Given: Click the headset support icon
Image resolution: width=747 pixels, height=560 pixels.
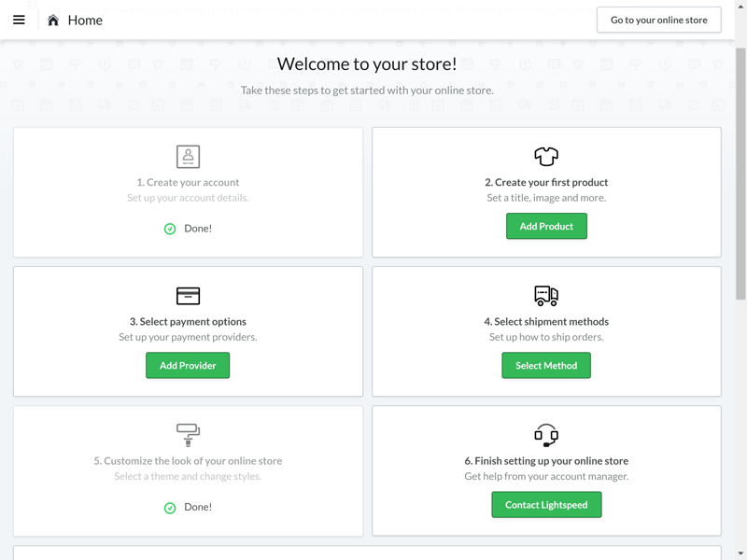Looking at the screenshot, I should 546,435.
